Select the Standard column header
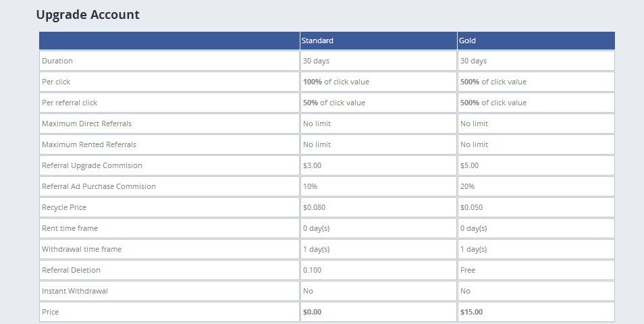The height and width of the screenshot is (324, 644). point(317,40)
